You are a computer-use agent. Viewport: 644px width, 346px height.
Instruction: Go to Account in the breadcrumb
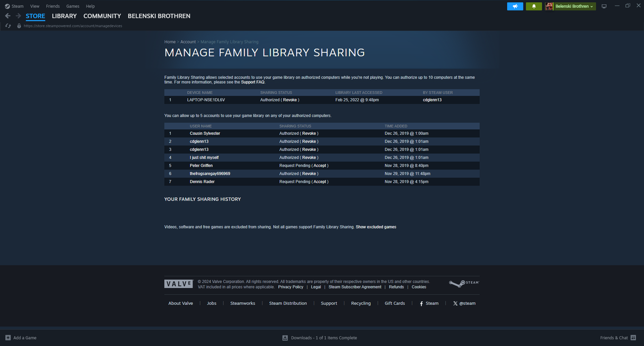tap(188, 42)
